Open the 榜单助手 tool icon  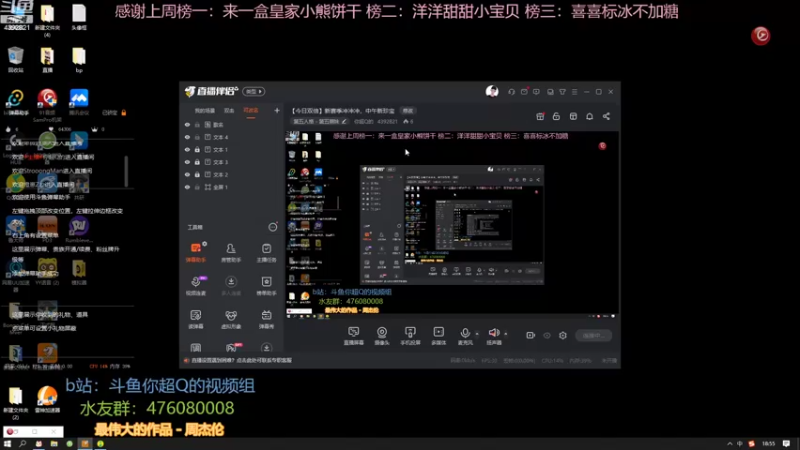pyautogui.click(x=266, y=285)
